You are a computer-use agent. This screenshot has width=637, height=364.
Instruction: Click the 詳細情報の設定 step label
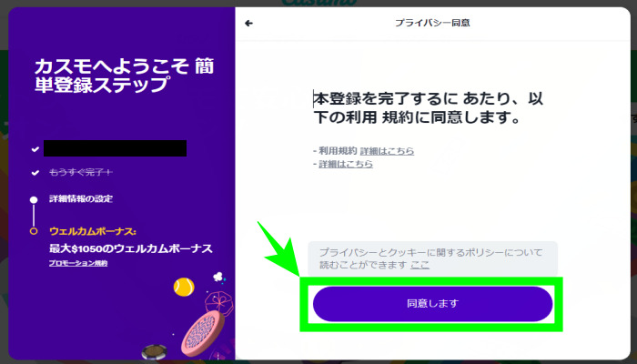[x=81, y=199]
